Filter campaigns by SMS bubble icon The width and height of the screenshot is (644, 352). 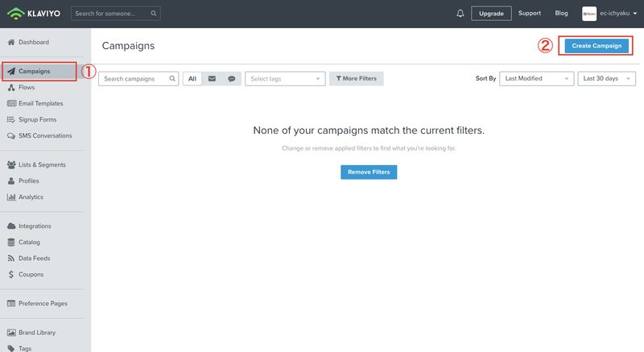[x=232, y=78]
